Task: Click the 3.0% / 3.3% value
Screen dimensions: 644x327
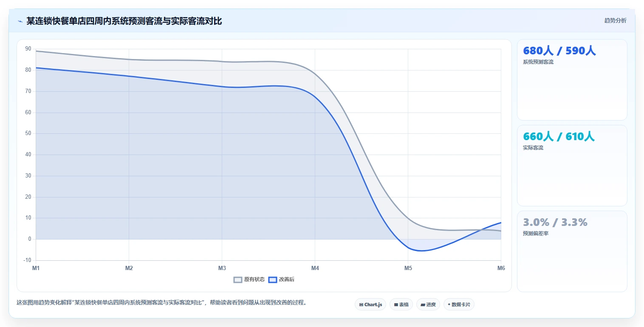Action: point(555,222)
